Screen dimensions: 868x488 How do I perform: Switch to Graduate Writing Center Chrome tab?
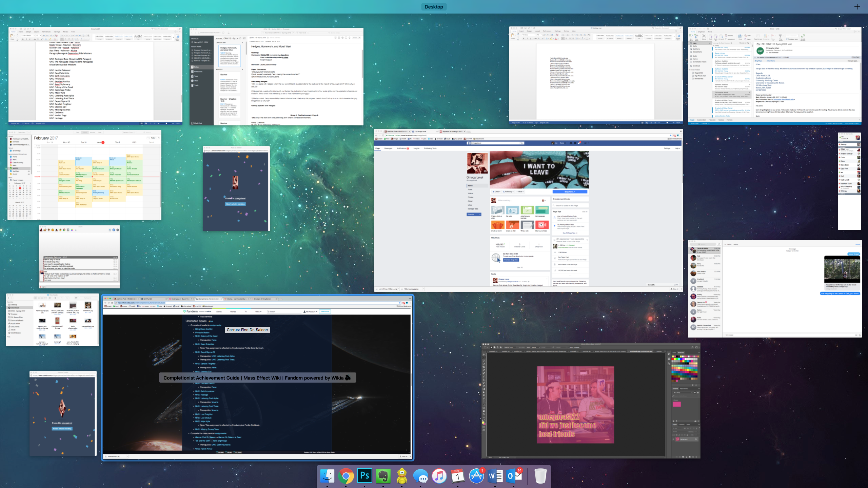[264, 299]
